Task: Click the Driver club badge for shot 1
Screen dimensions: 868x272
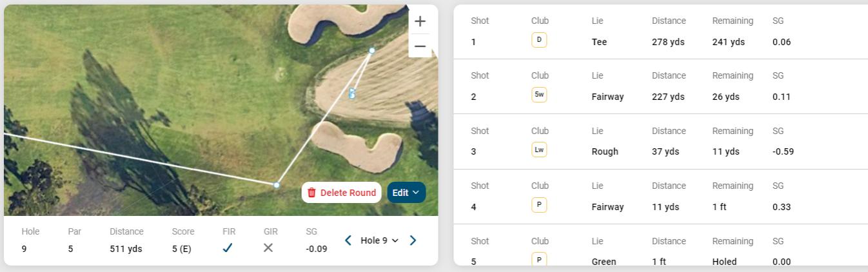Action: click(x=539, y=40)
